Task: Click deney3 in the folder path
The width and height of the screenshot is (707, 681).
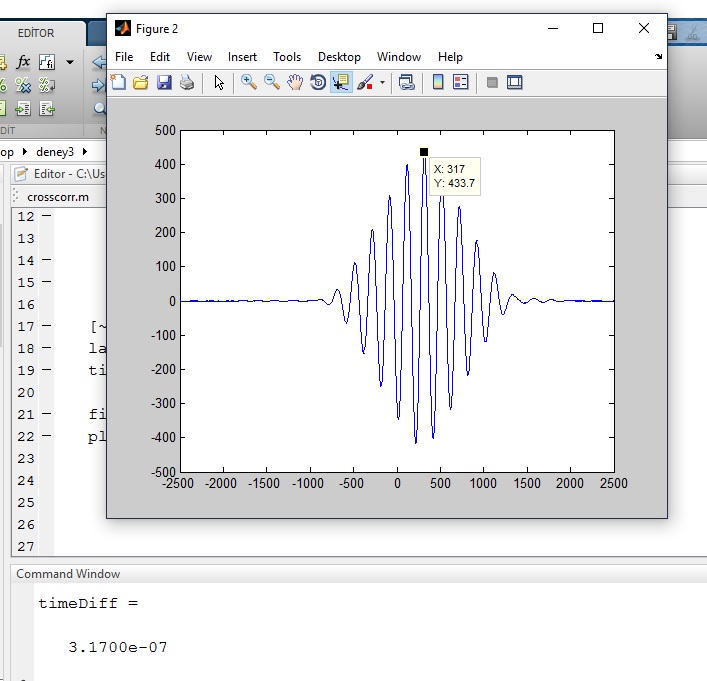Action: click(55, 152)
